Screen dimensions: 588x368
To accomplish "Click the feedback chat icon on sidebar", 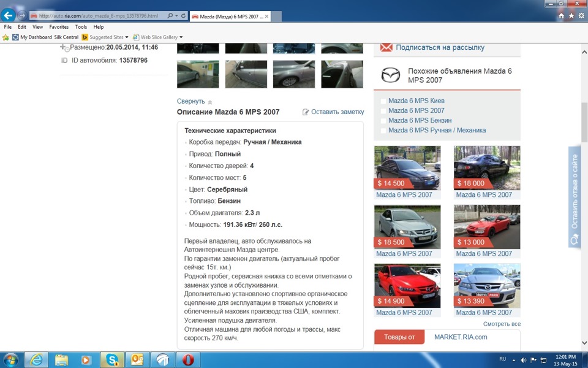I will tap(575, 240).
